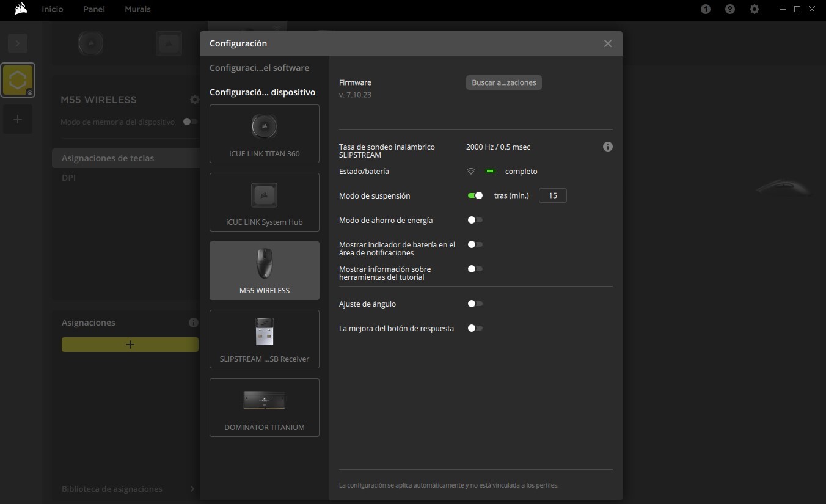The width and height of the screenshot is (826, 504).
Task: Toggle tutorial tooltips information switch
Action: (x=475, y=269)
